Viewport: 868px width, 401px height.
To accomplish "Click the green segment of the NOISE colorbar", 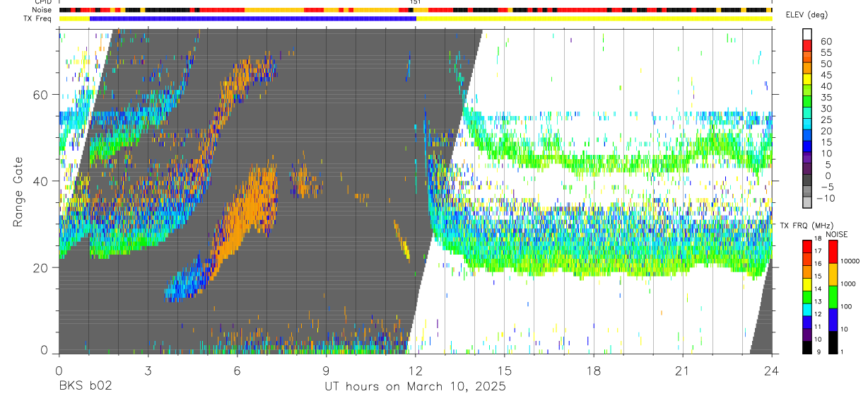I will tap(833, 297).
